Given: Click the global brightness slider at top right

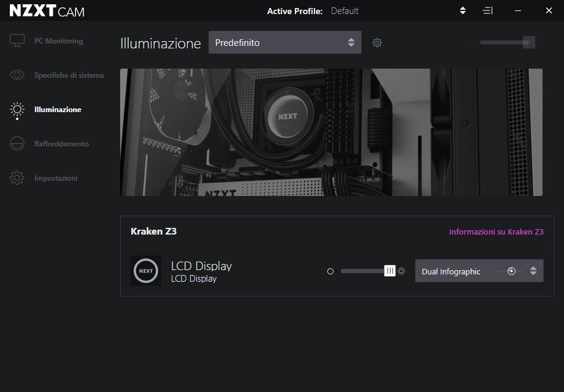Looking at the screenshot, I should tap(528, 42).
